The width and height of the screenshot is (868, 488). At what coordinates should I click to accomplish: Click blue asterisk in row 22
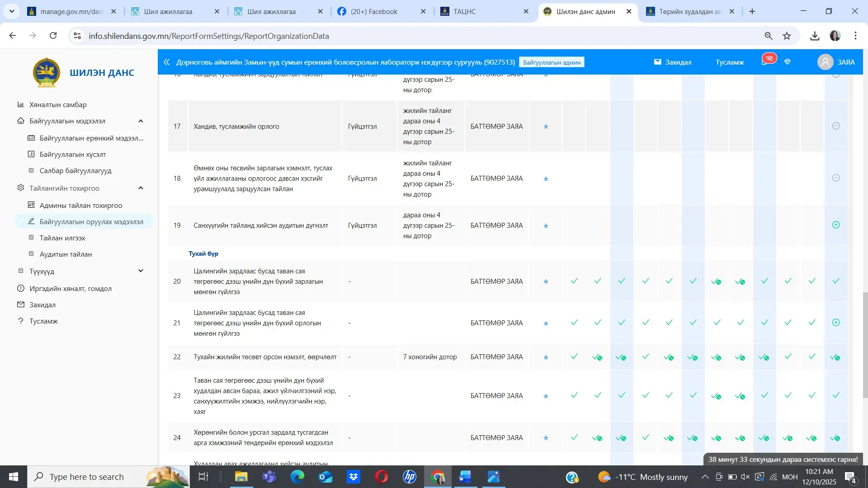click(x=546, y=357)
